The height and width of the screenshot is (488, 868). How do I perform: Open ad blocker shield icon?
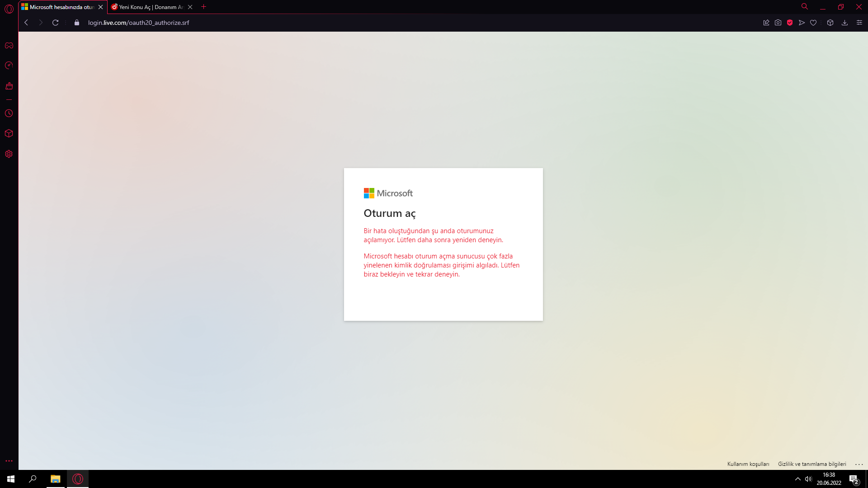790,23
